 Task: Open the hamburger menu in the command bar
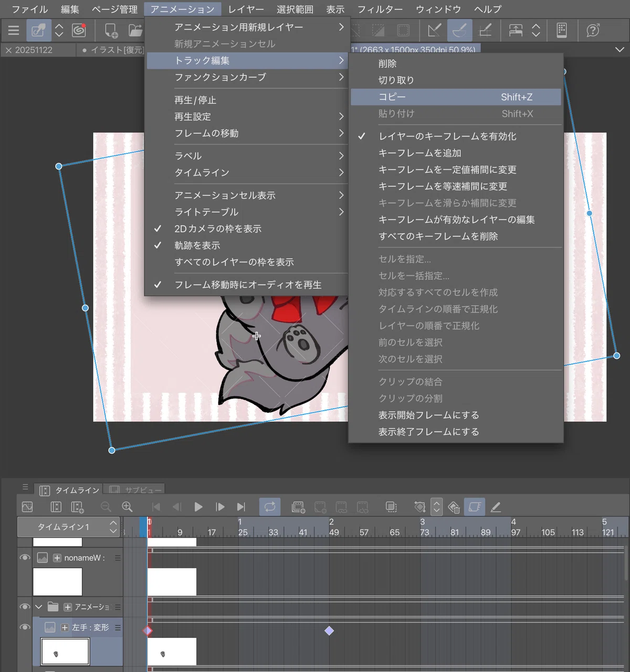click(14, 31)
